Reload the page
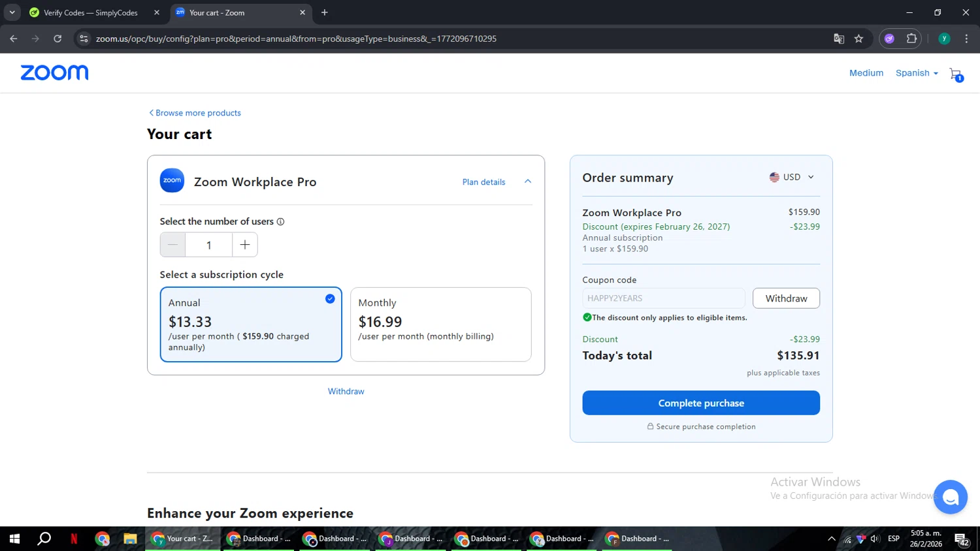The height and width of the screenshot is (551, 980). (57, 39)
